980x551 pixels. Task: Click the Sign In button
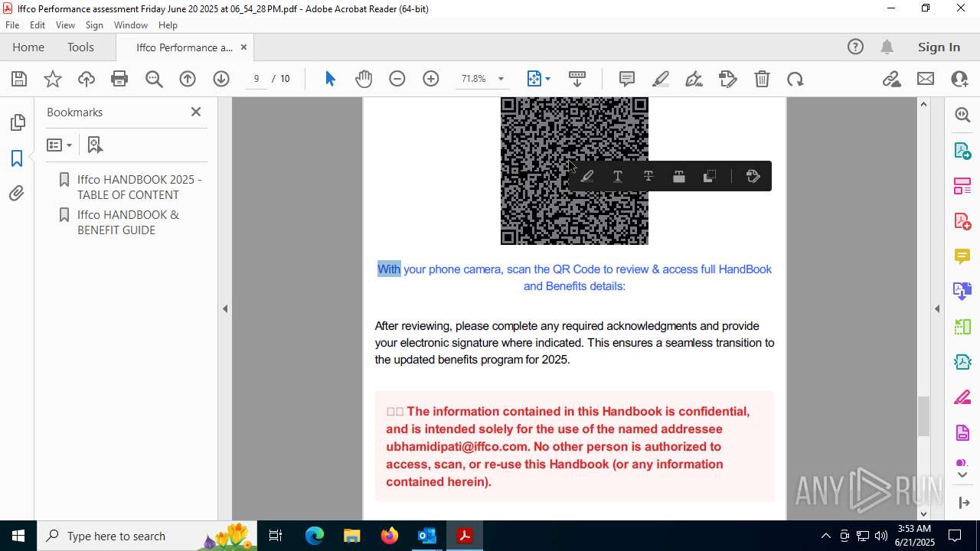tap(939, 47)
